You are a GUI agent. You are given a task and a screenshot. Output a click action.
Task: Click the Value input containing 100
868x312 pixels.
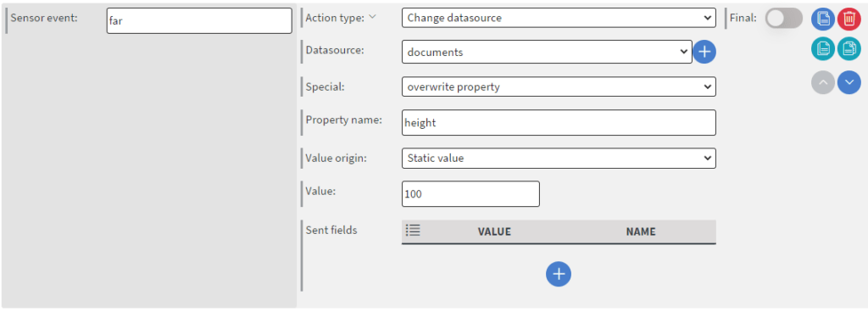tap(470, 193)
